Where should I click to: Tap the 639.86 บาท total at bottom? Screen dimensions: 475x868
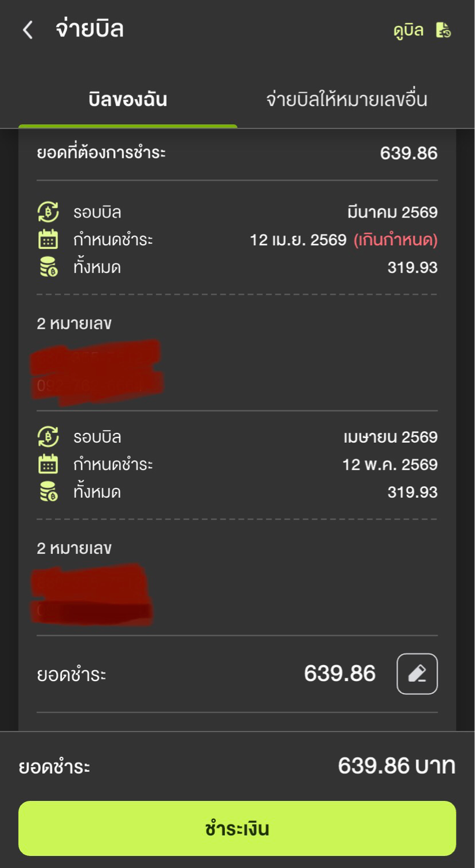pos(396,766)
